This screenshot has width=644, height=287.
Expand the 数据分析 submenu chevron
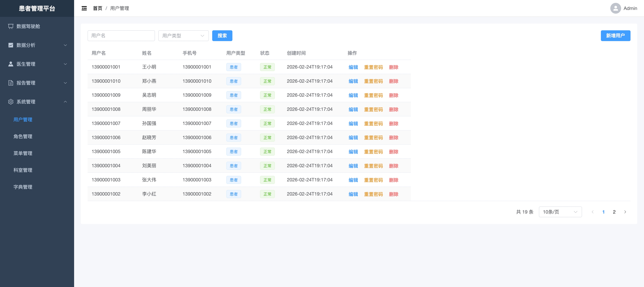(x=65, y=45)
